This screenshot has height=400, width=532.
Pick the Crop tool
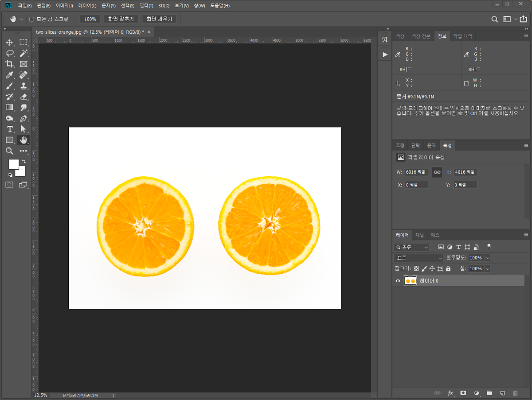pyautogui.click(x=9, y=64)
